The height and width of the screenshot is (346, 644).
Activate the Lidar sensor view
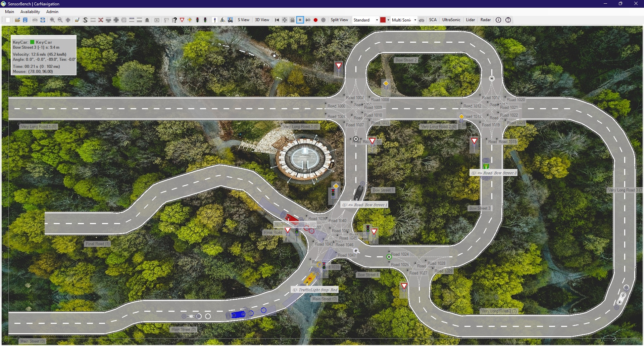pos(470,19)
